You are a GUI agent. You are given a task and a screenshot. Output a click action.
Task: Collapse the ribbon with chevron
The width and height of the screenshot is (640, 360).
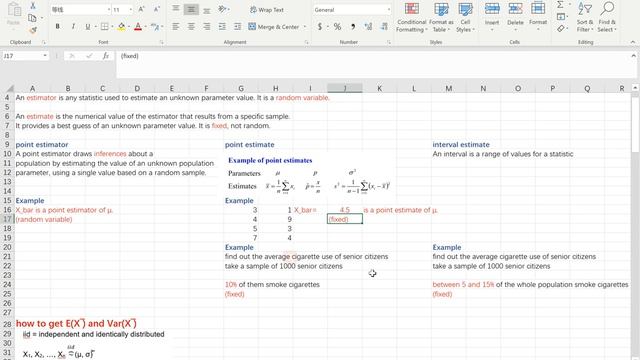pyautogui.click(x=633, y=42)
